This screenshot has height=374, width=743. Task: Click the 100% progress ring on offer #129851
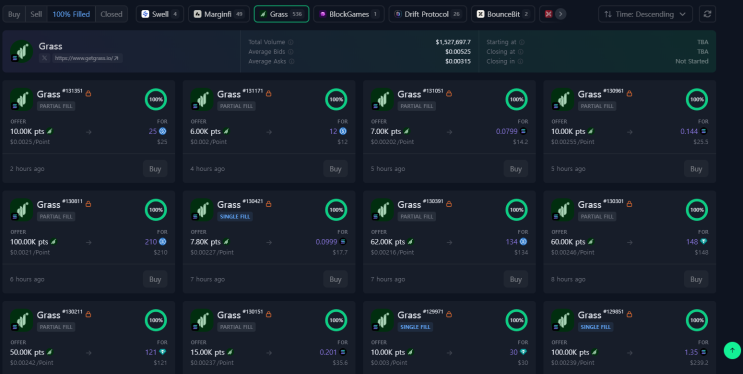[x=697, y=320]
